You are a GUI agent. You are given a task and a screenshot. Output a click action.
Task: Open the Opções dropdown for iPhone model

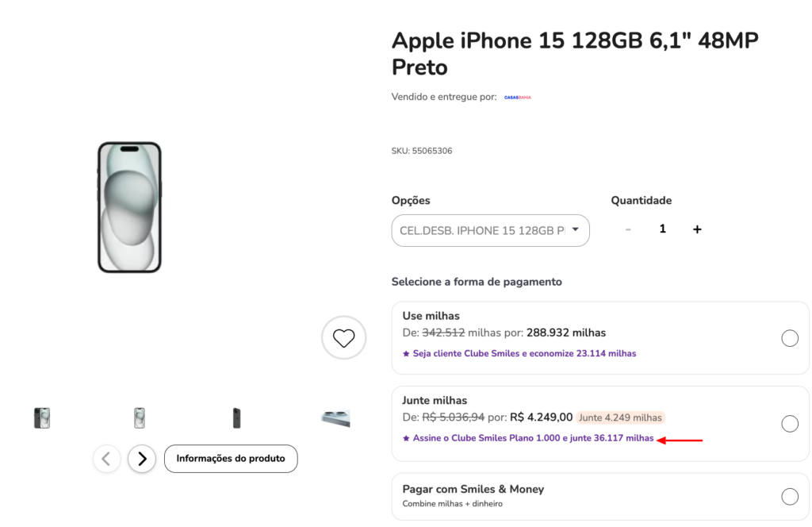(x=482, y=231)
